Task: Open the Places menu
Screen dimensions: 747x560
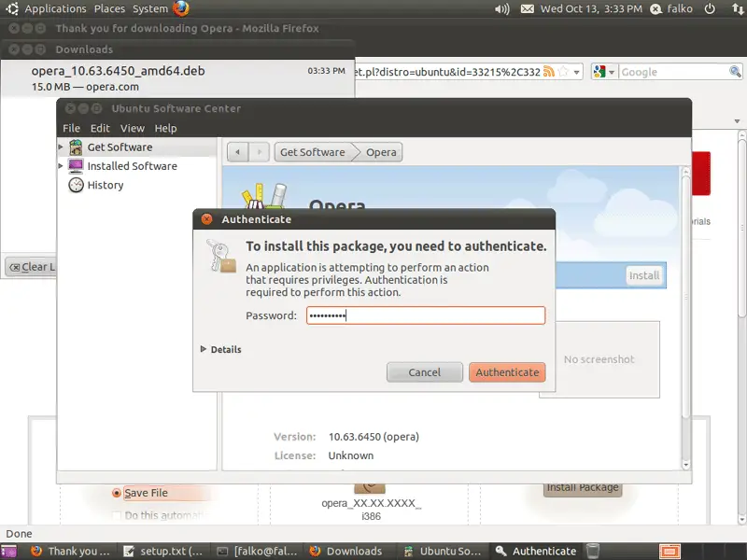Action: (x=109, y=8)
